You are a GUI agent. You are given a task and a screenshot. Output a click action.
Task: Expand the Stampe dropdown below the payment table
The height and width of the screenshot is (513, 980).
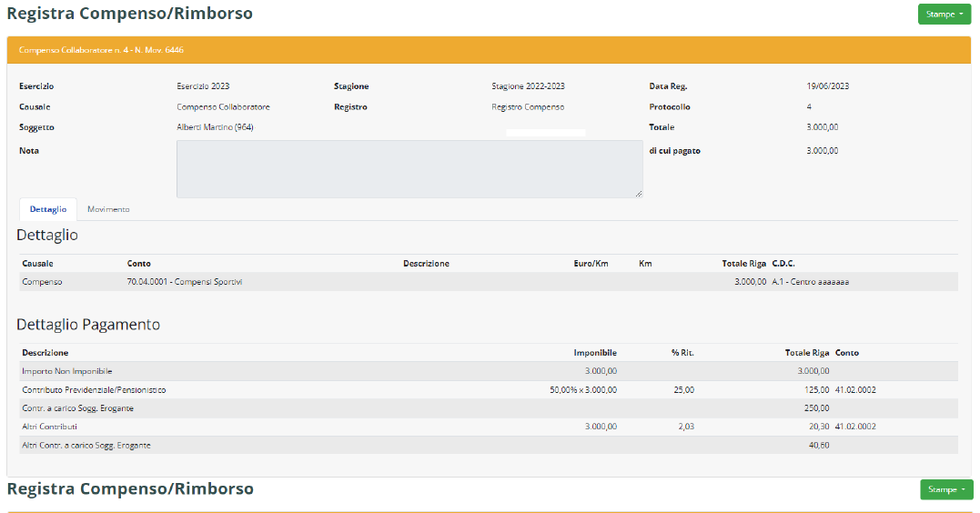945,489
